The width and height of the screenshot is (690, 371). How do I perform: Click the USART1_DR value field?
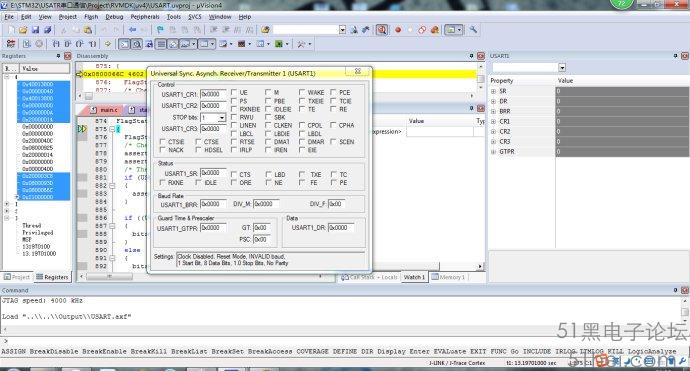pyautogui.click(x=341, y=228)
